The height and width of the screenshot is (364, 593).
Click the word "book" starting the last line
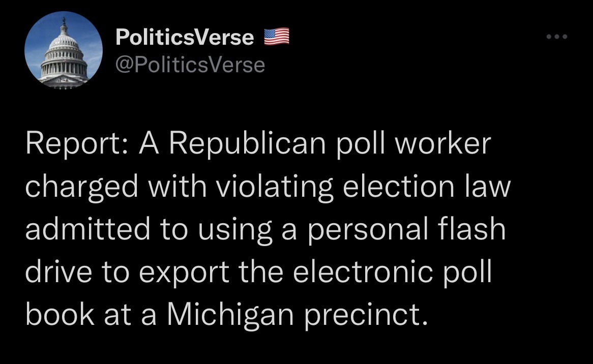point(60,315)
